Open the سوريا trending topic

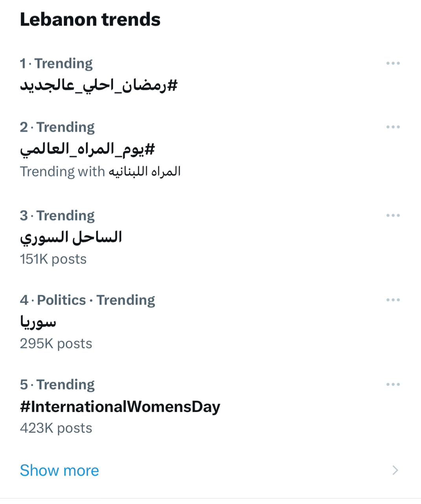tap(38, 322)
